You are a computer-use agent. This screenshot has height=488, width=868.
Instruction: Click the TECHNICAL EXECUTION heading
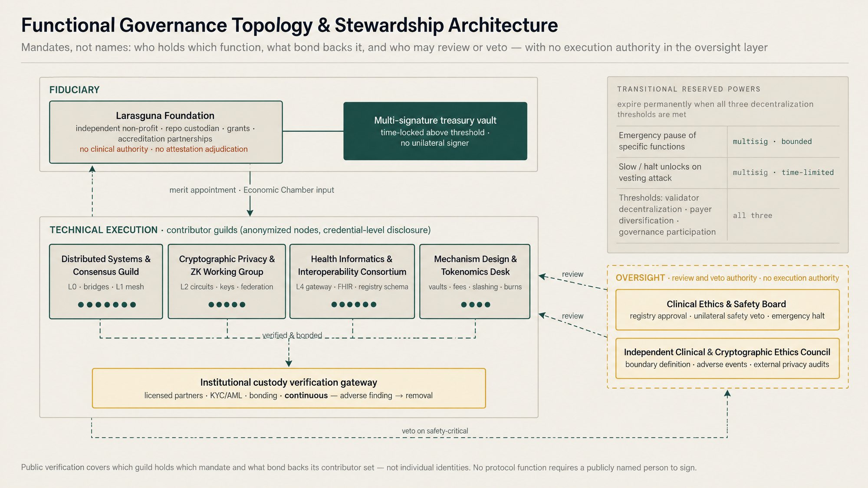(x=103, y=230)
